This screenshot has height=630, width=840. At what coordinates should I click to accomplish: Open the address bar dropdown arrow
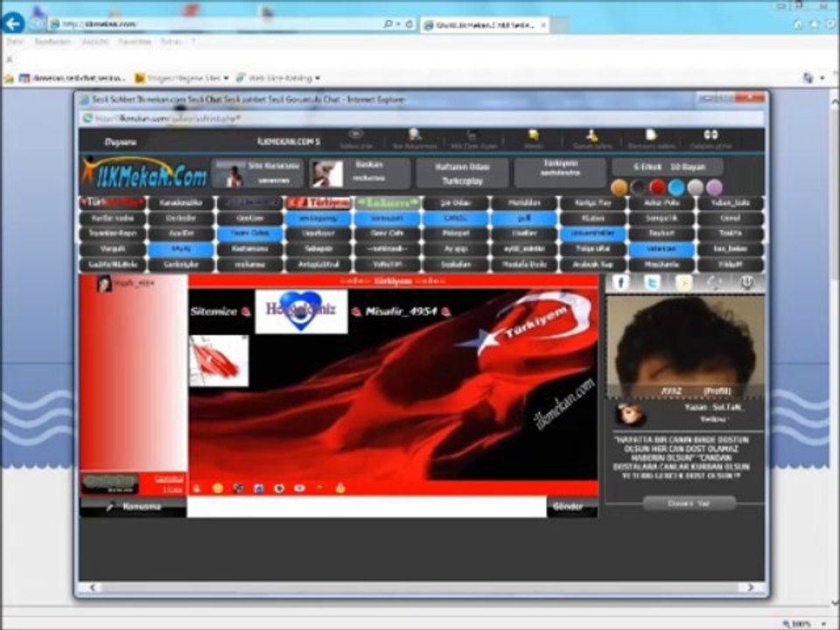pos(399,24)
